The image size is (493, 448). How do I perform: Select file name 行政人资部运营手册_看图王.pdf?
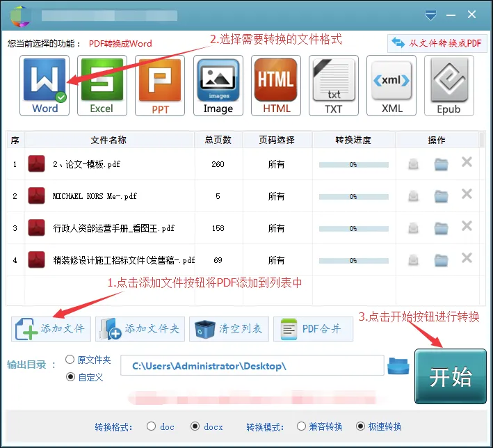coord(113,228)
